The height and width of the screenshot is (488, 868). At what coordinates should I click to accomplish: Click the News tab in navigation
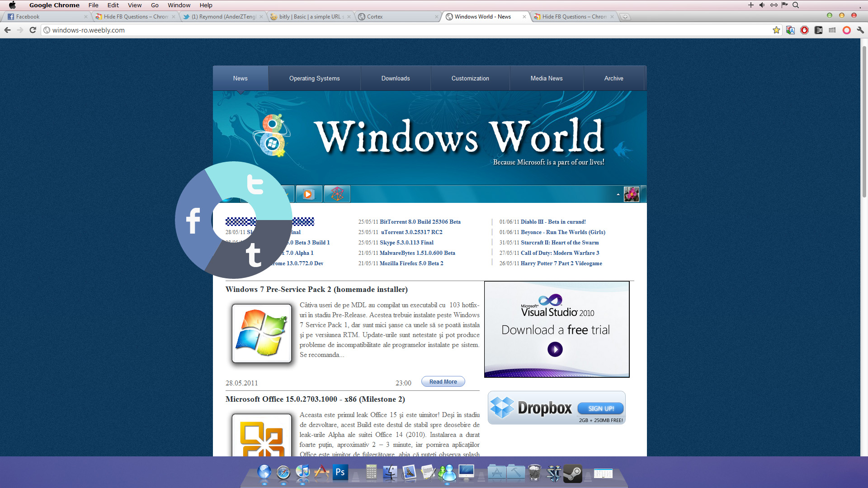(240, 78)
